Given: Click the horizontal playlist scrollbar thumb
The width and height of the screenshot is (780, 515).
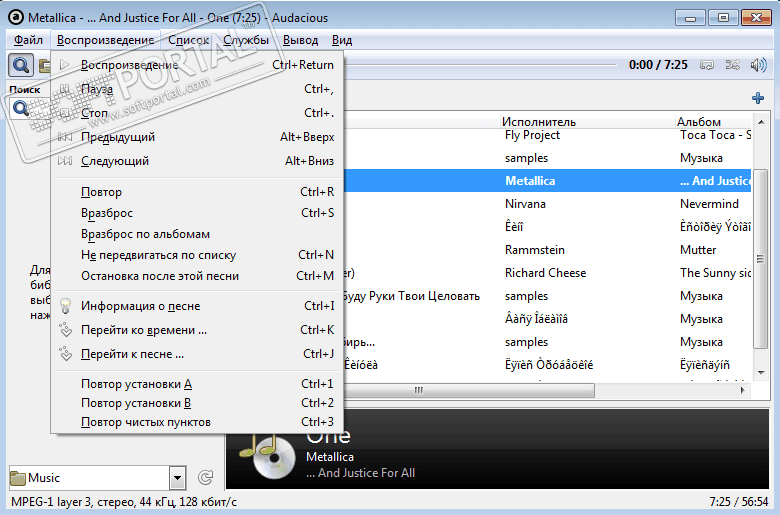Looking at the screenshot, I should [469, 390].
